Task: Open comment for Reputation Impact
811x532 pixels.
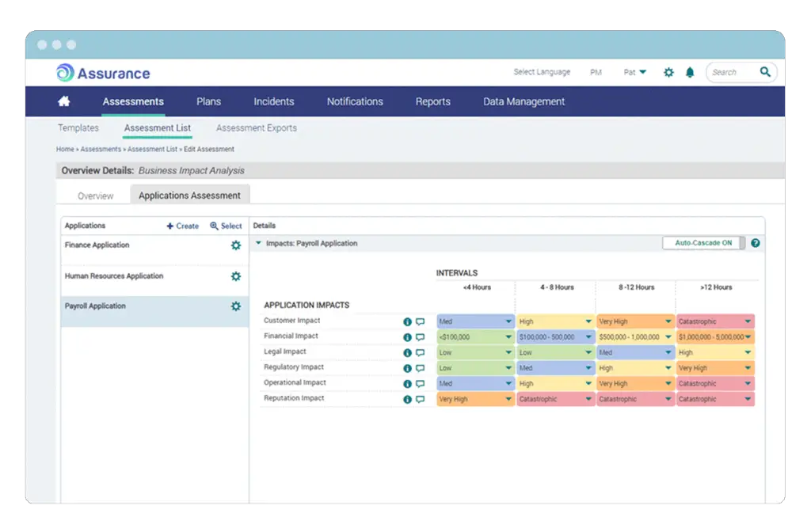Action: [x=420, y=400]
